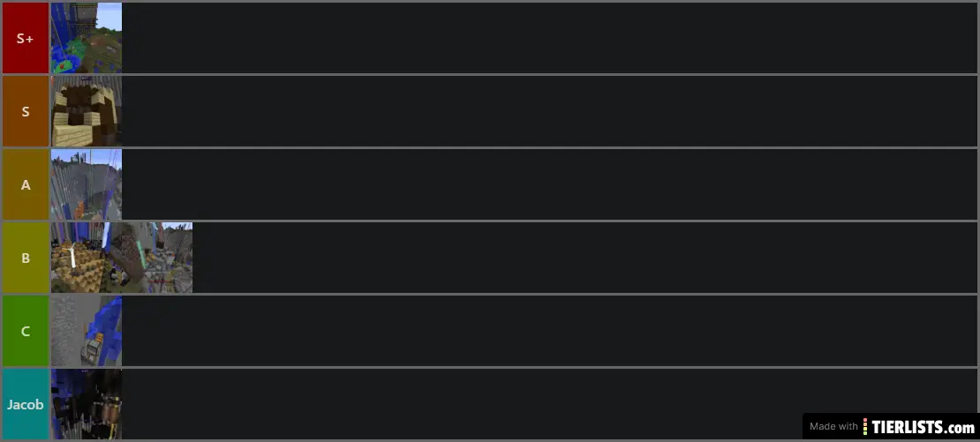Click the colored-dots Tierlists logo icon
Screen dimensions: 980x442
[866, 427]
